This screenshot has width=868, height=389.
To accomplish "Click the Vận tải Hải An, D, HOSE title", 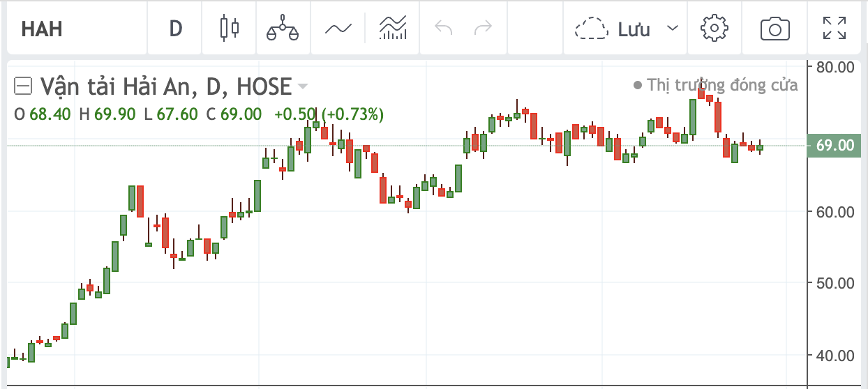I will (x=166, y=86).
